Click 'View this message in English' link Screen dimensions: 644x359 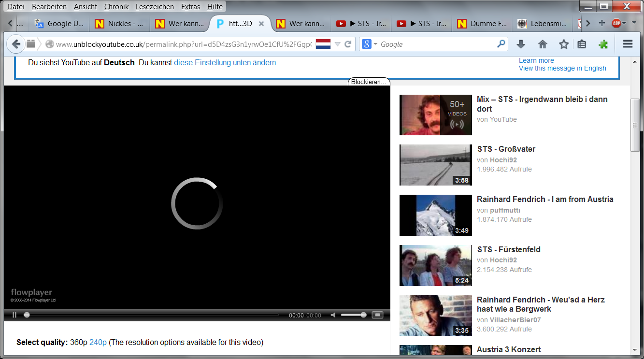point(562,68)
